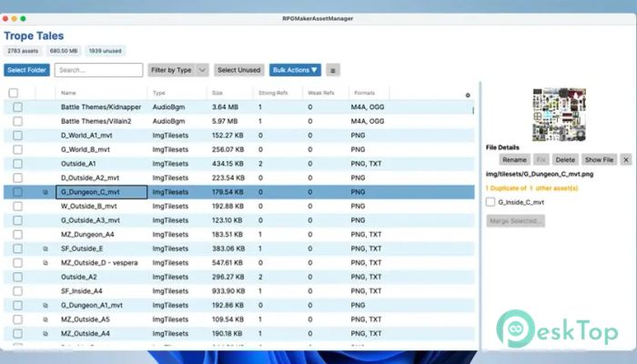Screen dimensions: 637x364
Task: Click the tileset preview thumbnail
Action: [559, 115]
